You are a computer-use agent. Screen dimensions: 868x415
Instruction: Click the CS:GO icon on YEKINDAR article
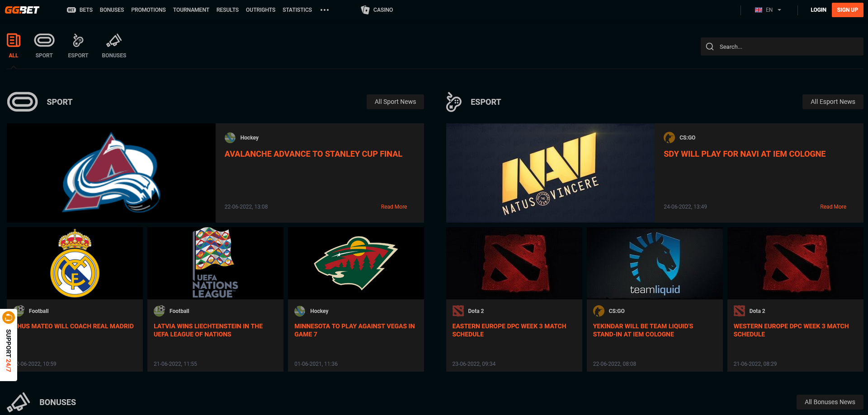click(x=599, y=311)
